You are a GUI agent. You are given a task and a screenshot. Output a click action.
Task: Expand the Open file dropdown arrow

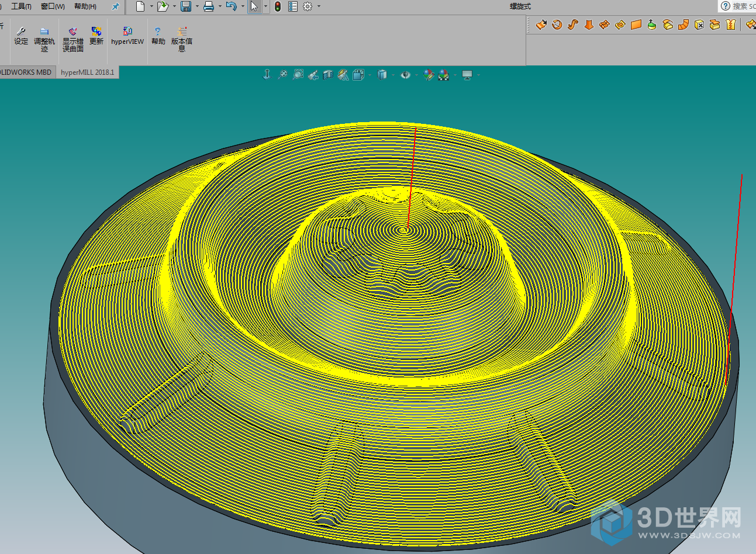[174, 6]
